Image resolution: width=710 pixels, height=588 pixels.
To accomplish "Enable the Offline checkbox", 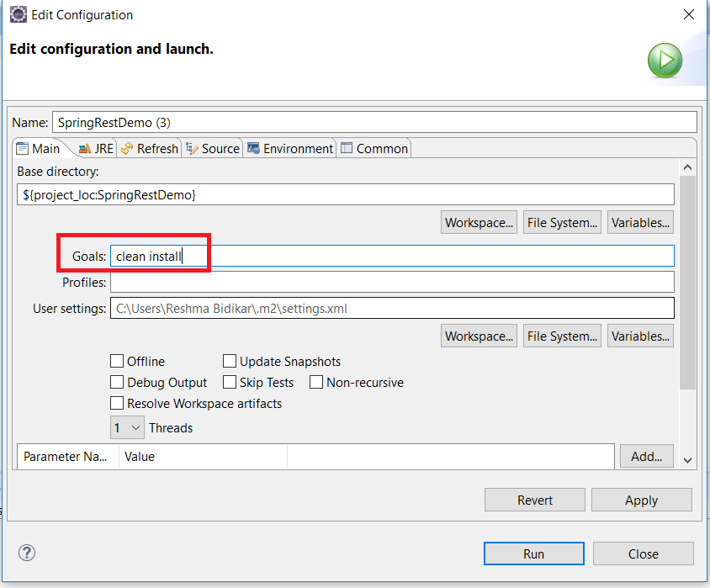I will point(117,361).
